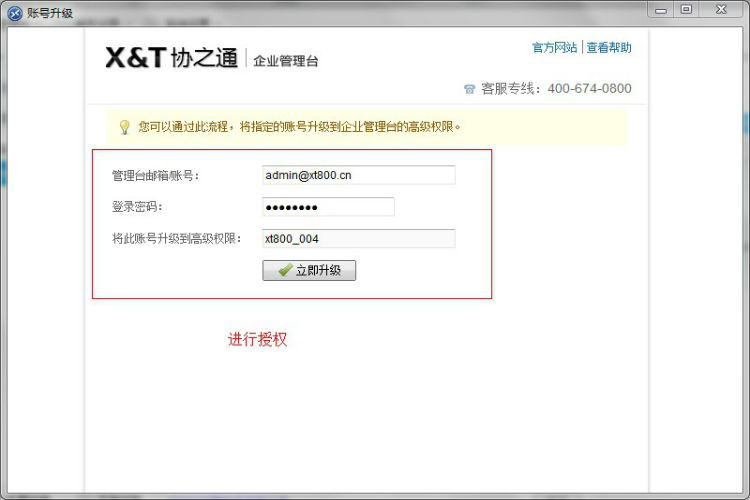
Task: Open the 官方网站 link
Action: coord(554,47)
